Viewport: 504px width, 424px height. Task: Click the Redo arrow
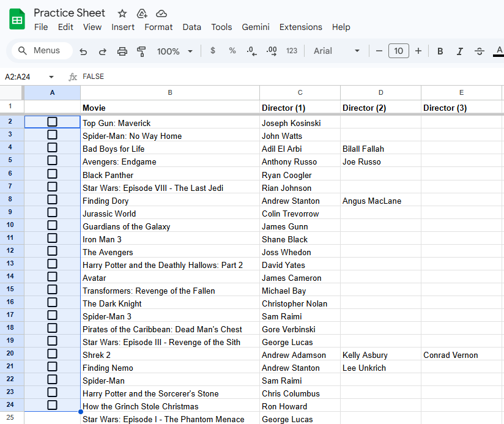pyautogui.click(x=103, y=51)
